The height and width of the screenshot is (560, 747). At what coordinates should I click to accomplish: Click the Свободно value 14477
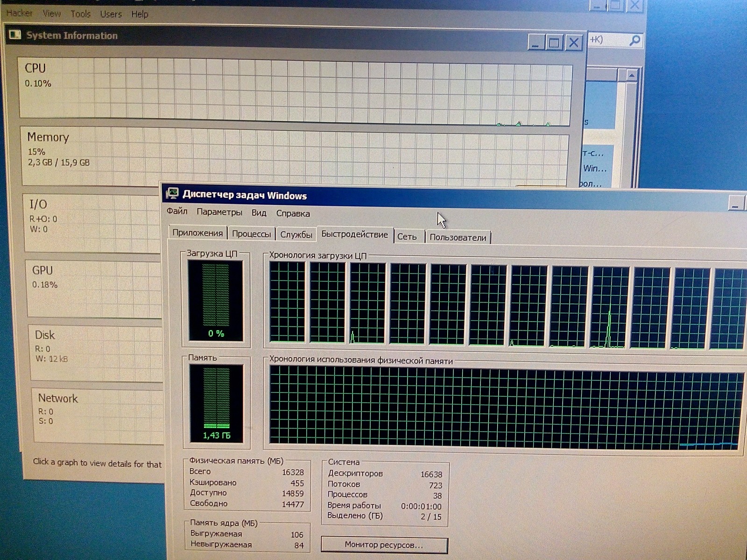coord(293,504)
